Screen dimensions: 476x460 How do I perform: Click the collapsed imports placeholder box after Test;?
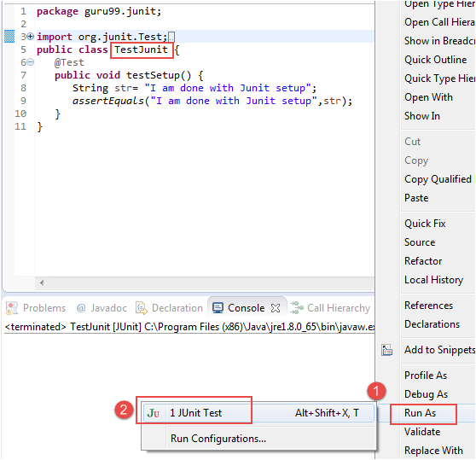coord(171,37)
